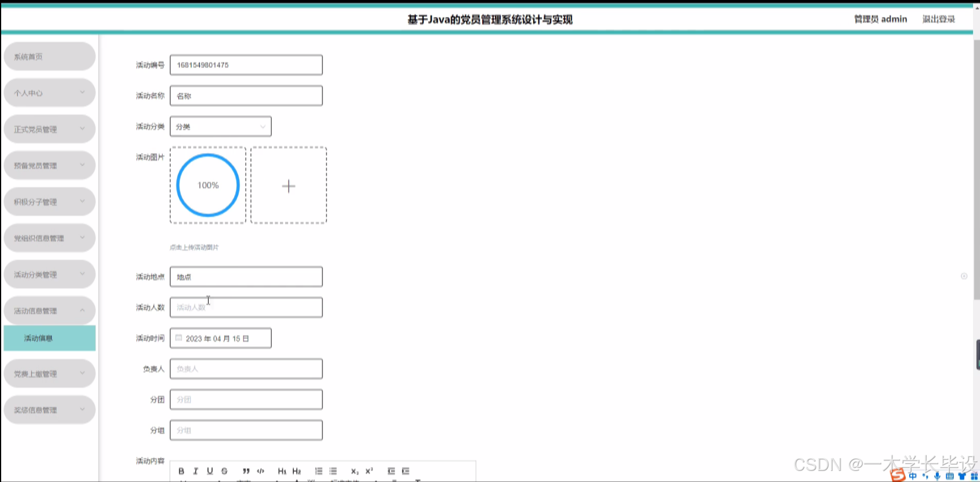The width and height of the screenshot is (980, 482).
Task: Toggle Sogou punctuation mode
Action: (925, 476)
